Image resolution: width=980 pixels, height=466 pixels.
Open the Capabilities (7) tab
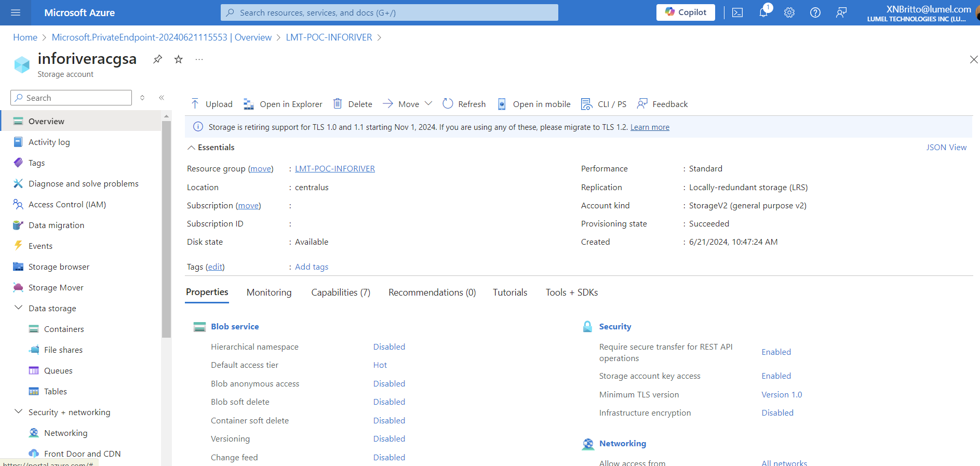340,292
